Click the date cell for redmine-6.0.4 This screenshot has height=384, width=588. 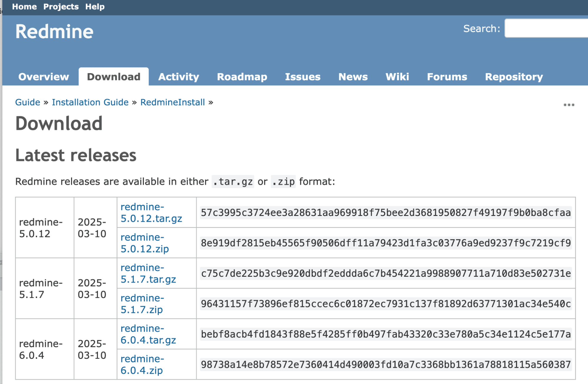(x=95, y=349)
